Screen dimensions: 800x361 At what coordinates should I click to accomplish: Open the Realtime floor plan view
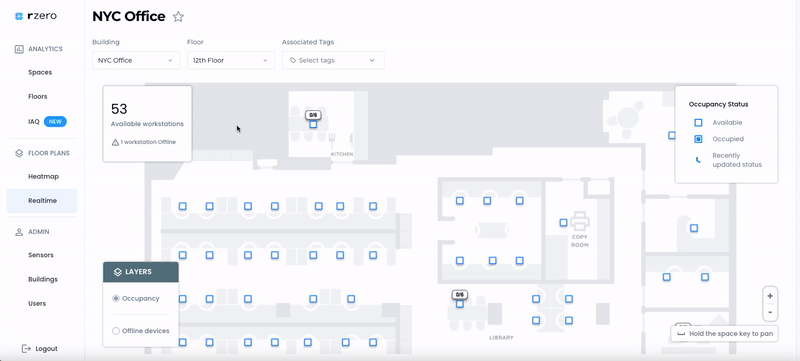point(42,201)
